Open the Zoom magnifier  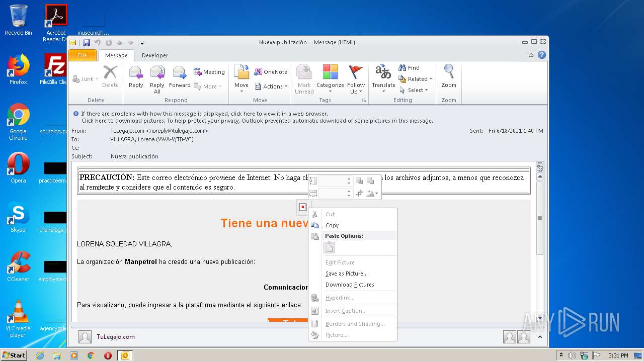pyautogui.click(x=449, y=77)
